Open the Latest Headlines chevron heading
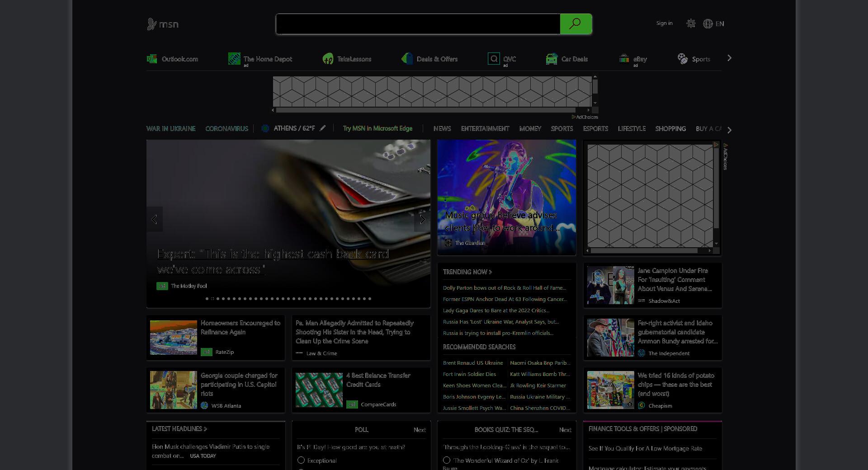The height and width of the screenshot is (470, 868). tap(179, 428)
